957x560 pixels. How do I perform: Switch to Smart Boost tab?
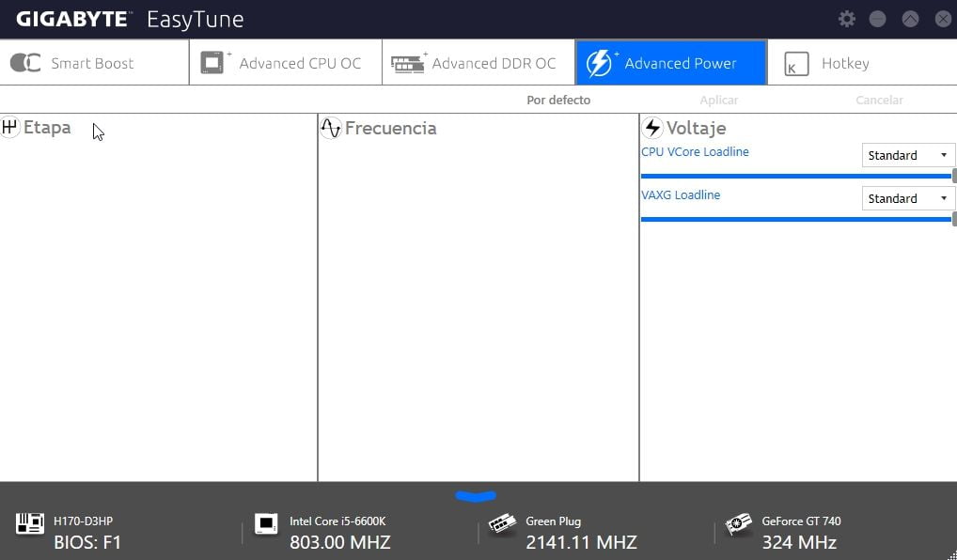[95, 63]
